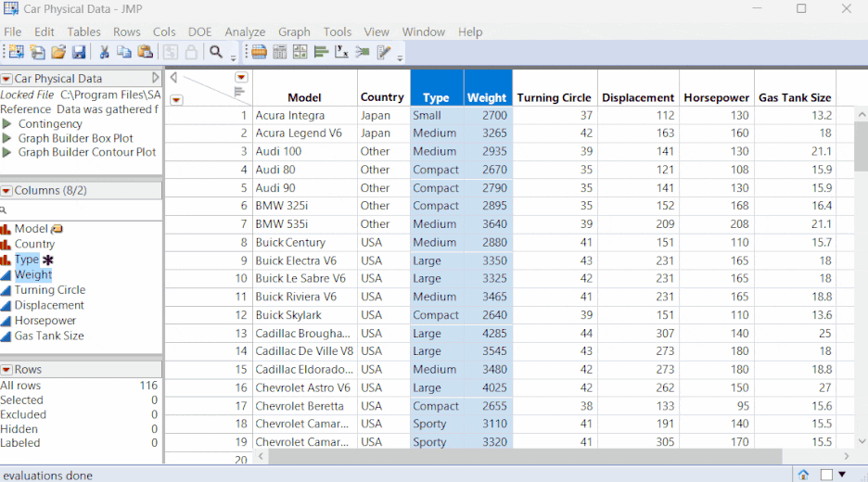The image size is (868, 482).
Task: Click the orange data table toolbar icon
Action: [x=259, y=52]
